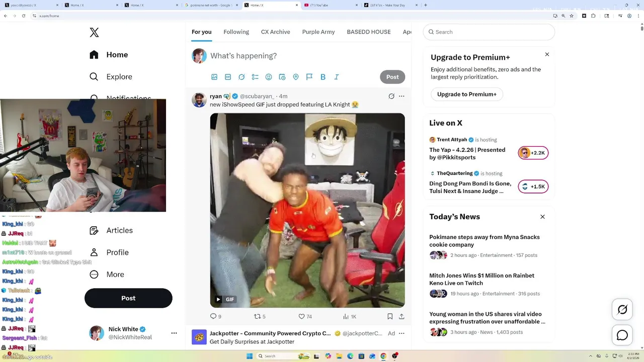Open the Windows Start menu
This screenshot has height=362, width=644.
click(x=249, y=356)
